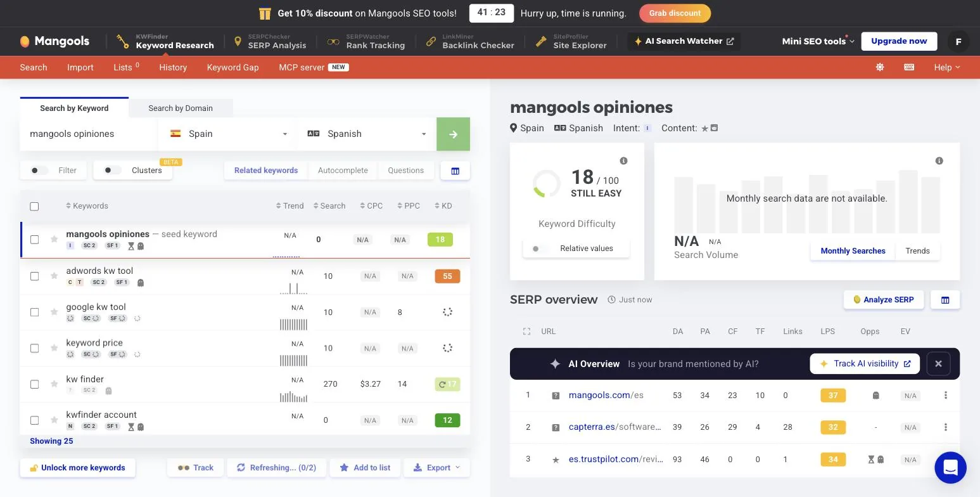980x497 pixels.
Task: Open LinkMiner Backlink Checker tool
Action: pyautogui.click(x=470, y=41)
